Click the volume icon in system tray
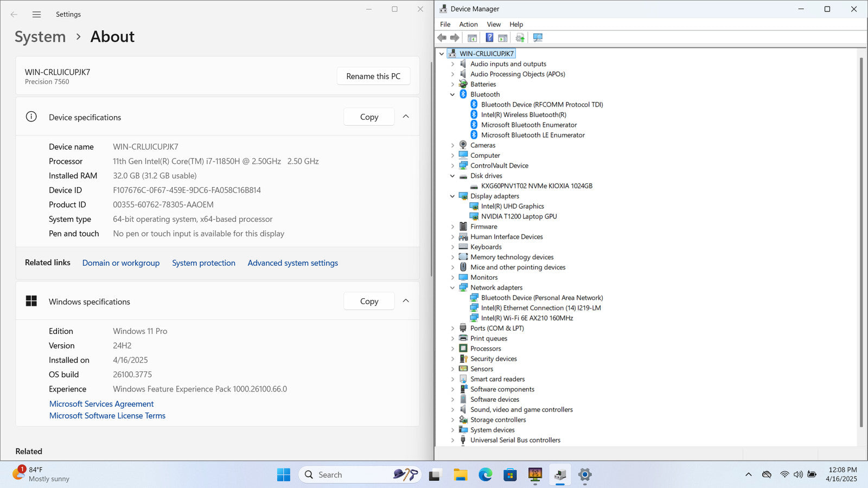868x488 pixels. [x=798, y=474]
